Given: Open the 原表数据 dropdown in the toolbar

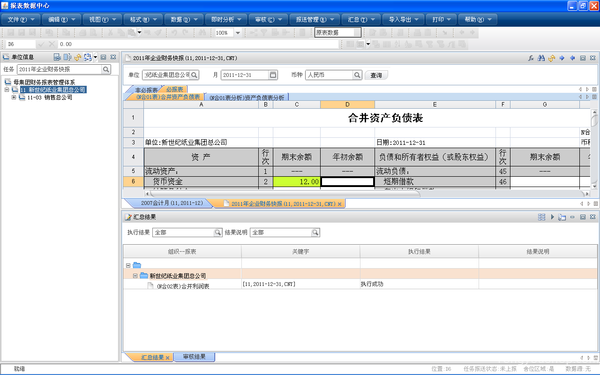Looking at the screenshot, I should coord(357,33).
